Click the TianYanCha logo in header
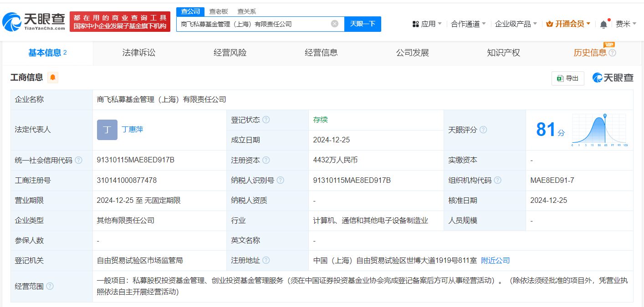This screenshot has height=307, width=644. (x=34, y=21)
